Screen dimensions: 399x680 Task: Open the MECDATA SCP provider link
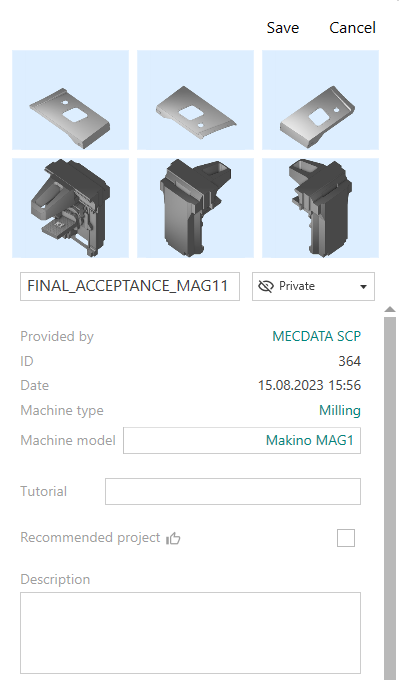coord(317,337)
